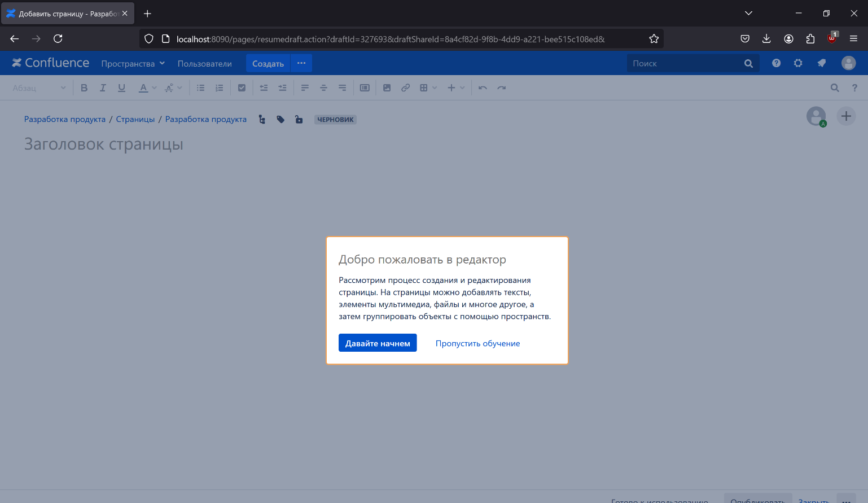The image size is (868, 503).
Task: Click the Давайте начнем button
Action: click(378, 343)
